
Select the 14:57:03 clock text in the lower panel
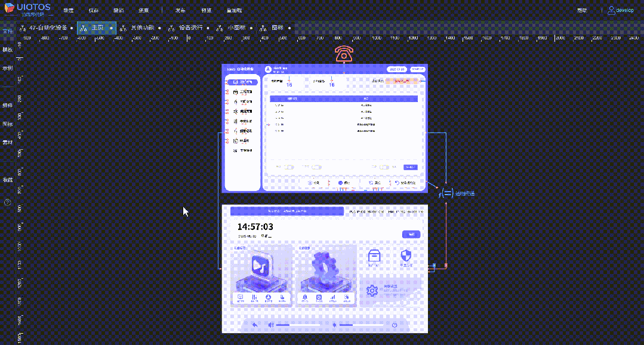255,227
